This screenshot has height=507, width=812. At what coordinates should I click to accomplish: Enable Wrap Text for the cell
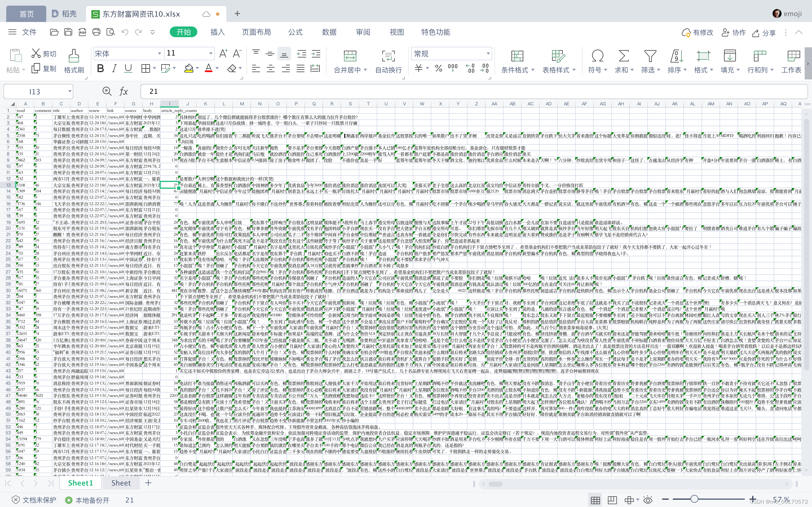click(x=388, y=56)
